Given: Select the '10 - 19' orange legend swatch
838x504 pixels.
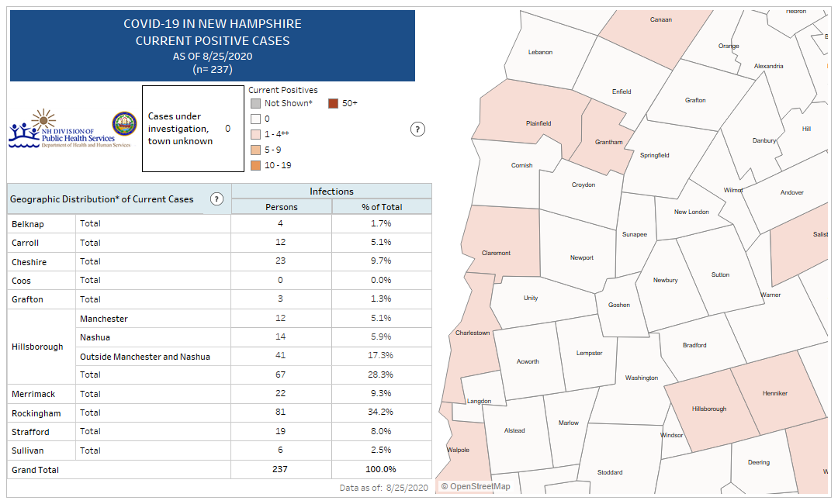Looking at the screenshot, I should coord(255,165).
